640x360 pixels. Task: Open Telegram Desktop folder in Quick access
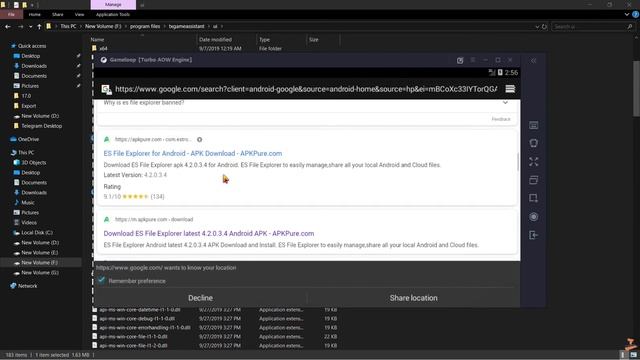(x=41, y=126)
